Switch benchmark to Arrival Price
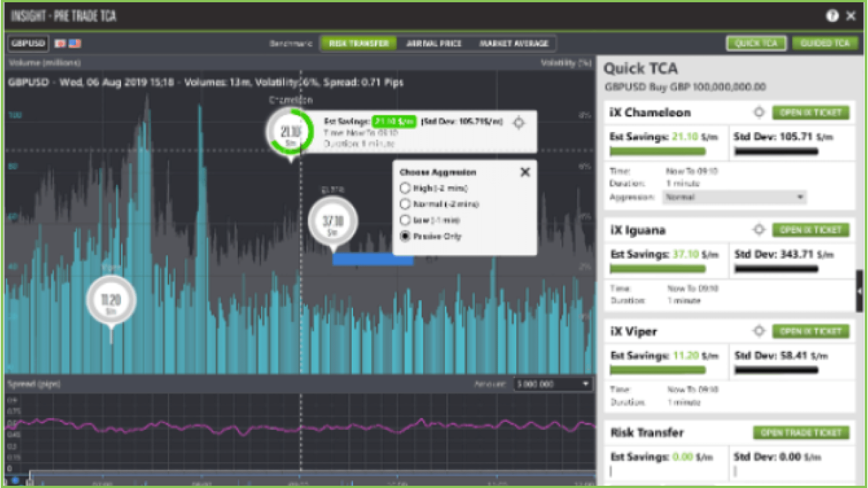868x488 pixels. (434, 43)
